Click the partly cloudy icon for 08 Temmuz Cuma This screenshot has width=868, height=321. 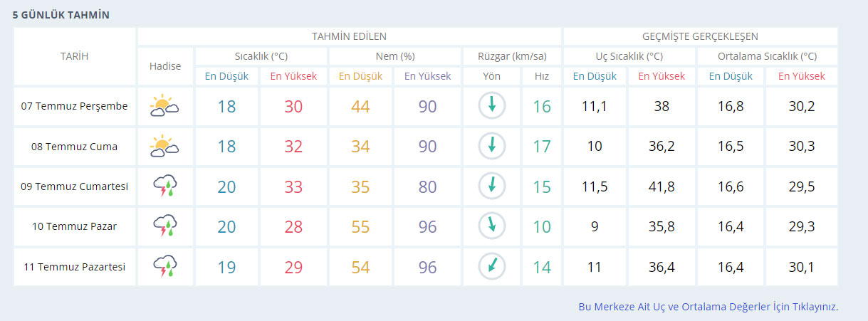pyautogui.click(x=164, y=147)
